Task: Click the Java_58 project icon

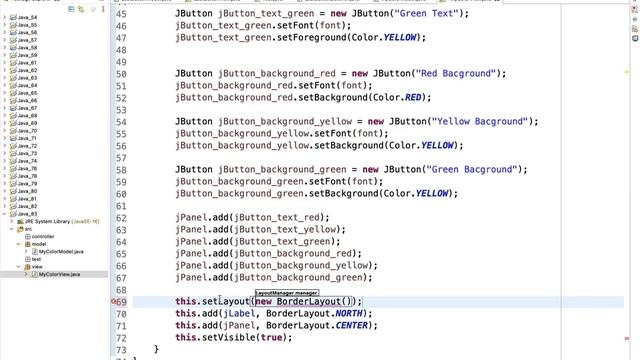Action: click(x=13, y=48)
